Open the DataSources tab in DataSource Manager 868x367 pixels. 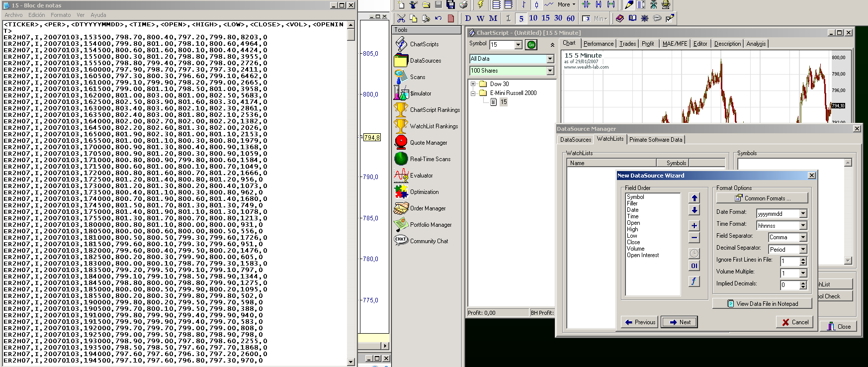point(576,140)
